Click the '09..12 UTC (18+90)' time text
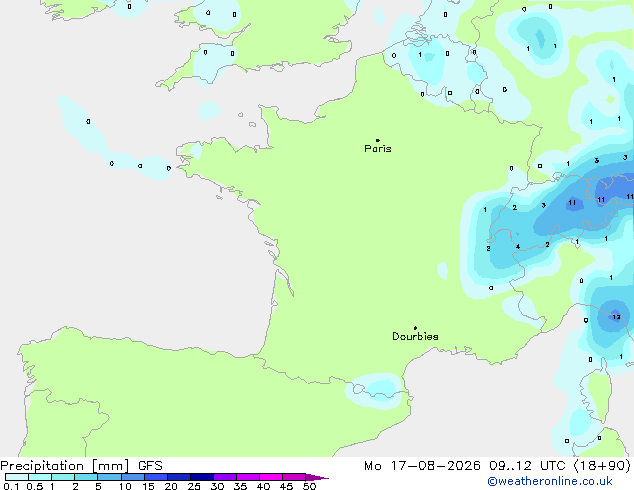Screen dimensions: 634x490 tap(560, 466)
